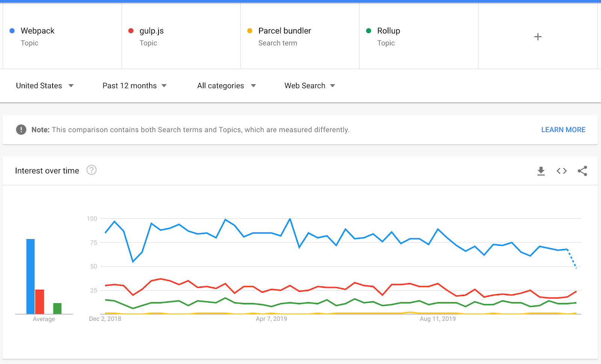
Task: Open the LEARN MORE link
Action: pyautogui.click(x=563, y=129)
